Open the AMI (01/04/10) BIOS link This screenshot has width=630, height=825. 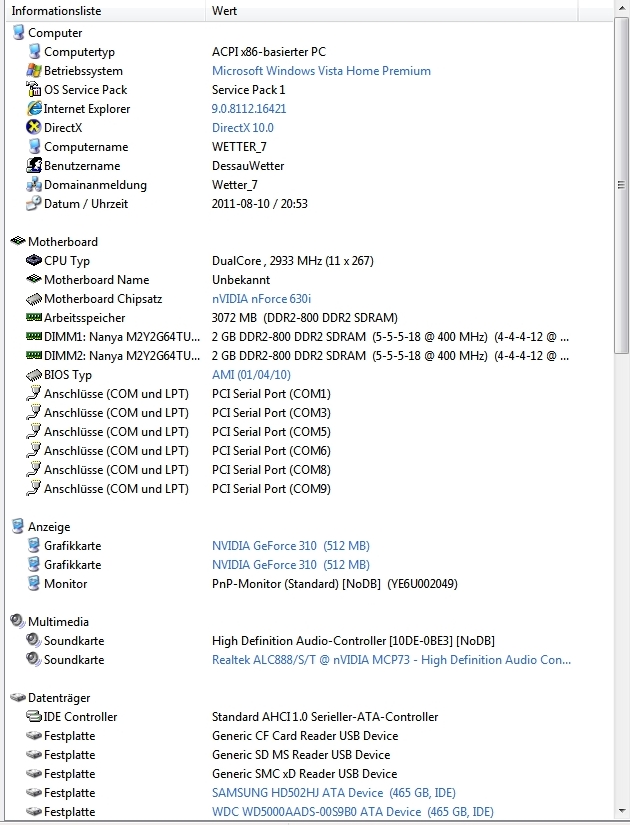pos(251,375)
